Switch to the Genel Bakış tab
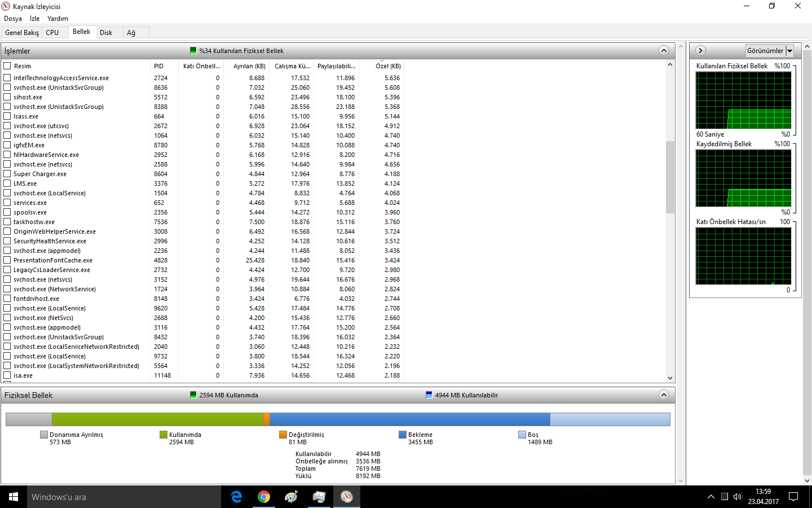The width and height of the screenshot is (812, 508). (x=22, y=33)
